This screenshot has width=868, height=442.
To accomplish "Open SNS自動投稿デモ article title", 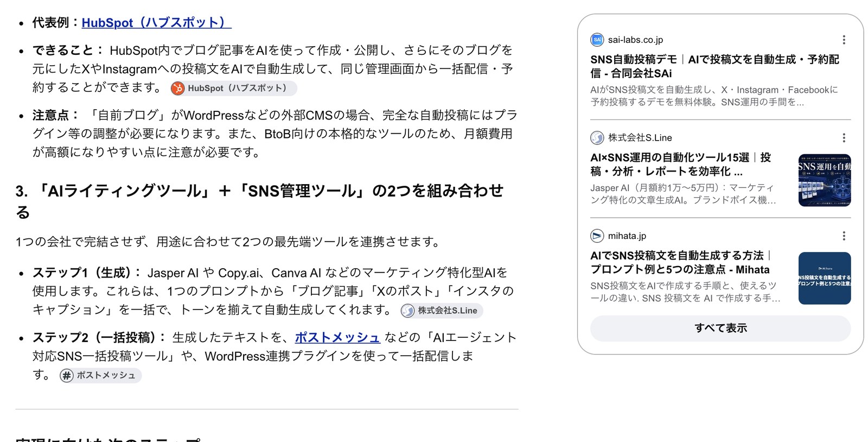I will 714,66.
